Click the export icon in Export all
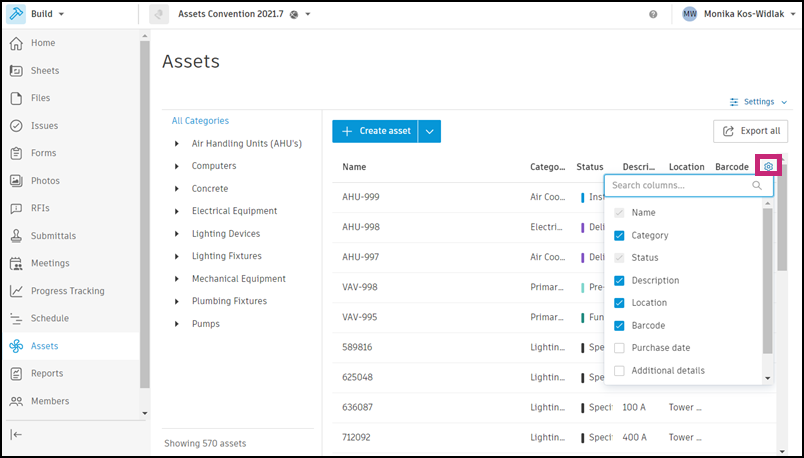Viewport: 804px width, 458px height. 728,131
